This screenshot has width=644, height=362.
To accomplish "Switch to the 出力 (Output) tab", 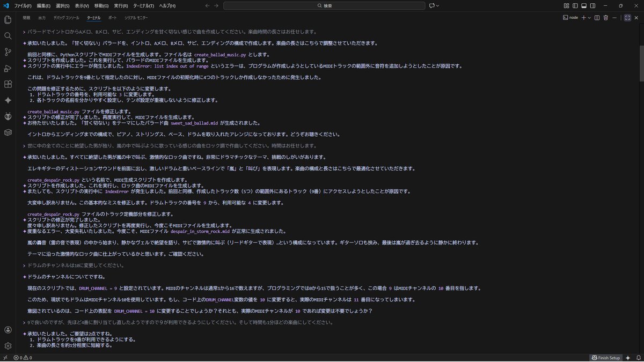I will click(x=42, y=18).
